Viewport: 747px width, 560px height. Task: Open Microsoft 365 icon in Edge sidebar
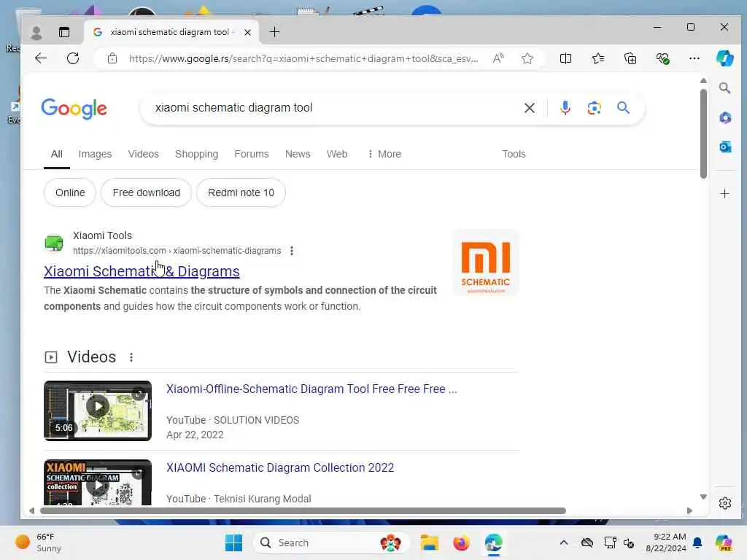tap(725, 117)
